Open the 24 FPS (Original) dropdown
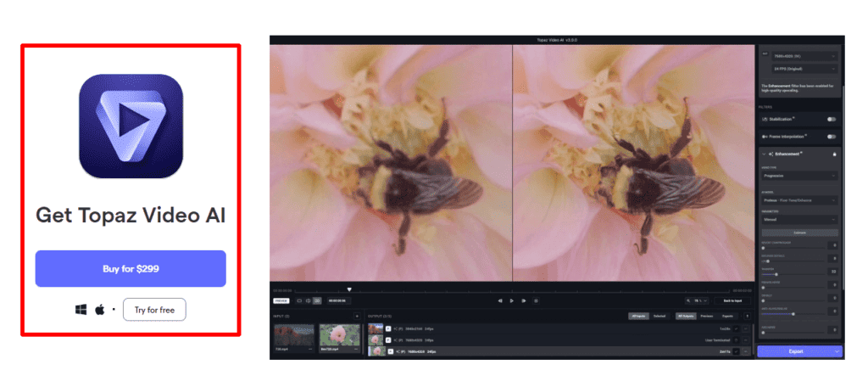 coord(805,69)
